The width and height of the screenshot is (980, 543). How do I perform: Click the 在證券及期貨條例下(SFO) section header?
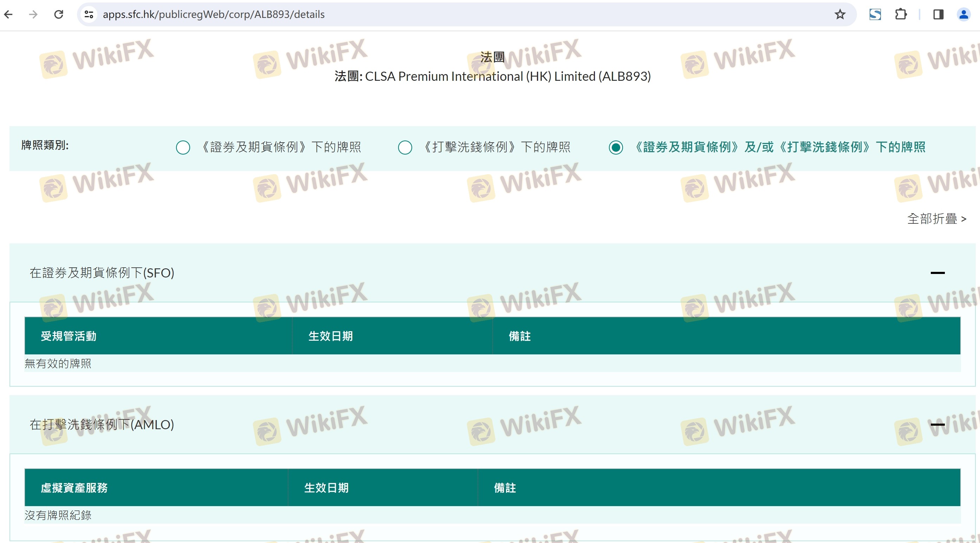click(x=102, y=273)
